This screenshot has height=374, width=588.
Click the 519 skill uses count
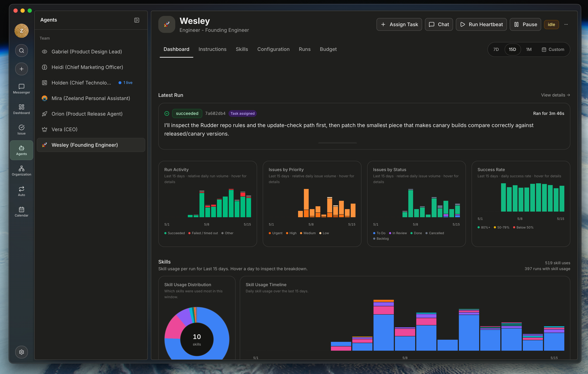[557, 263]
